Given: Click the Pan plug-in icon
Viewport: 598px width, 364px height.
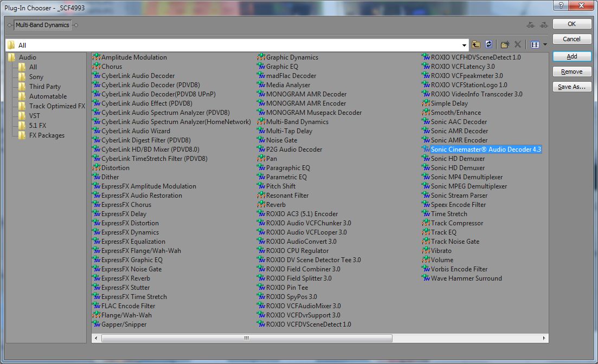Looking at the screenshot, I should point(261,159).
